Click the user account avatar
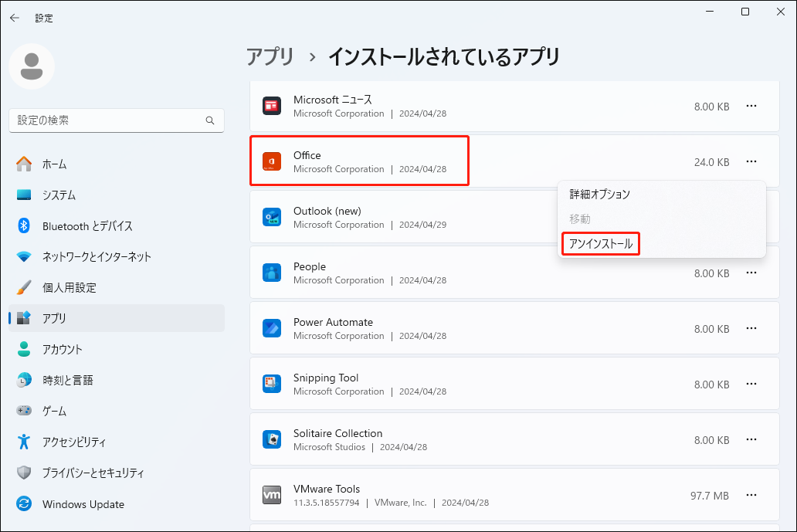The width and height of the screenshot is (797, 532). click(x=32, y=66)
